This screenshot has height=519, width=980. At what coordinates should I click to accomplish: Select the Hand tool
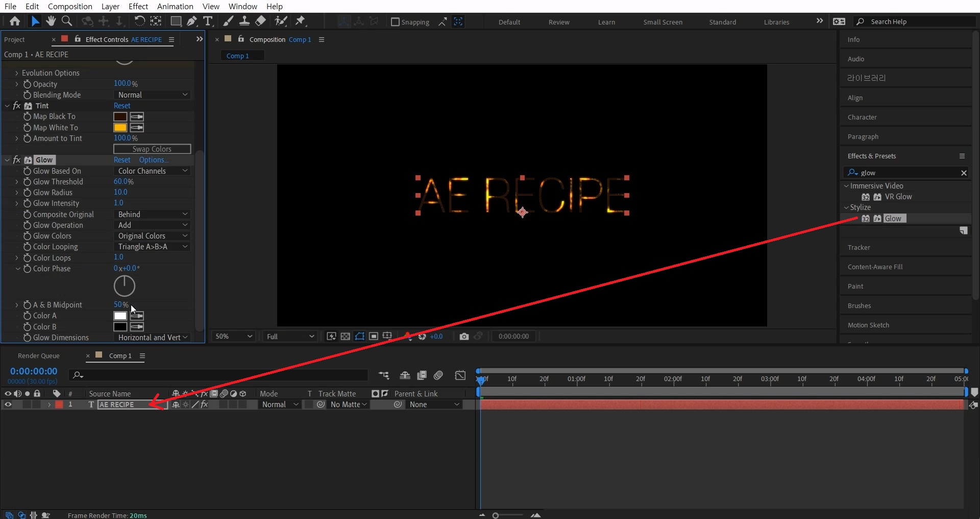click(51, 21)
